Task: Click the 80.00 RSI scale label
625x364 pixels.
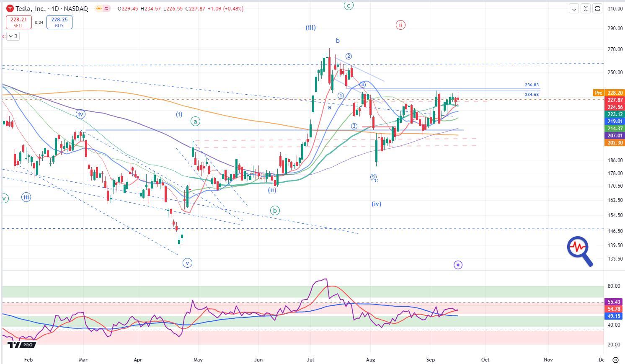Action: pyautogui.click(x=614, y=286)
